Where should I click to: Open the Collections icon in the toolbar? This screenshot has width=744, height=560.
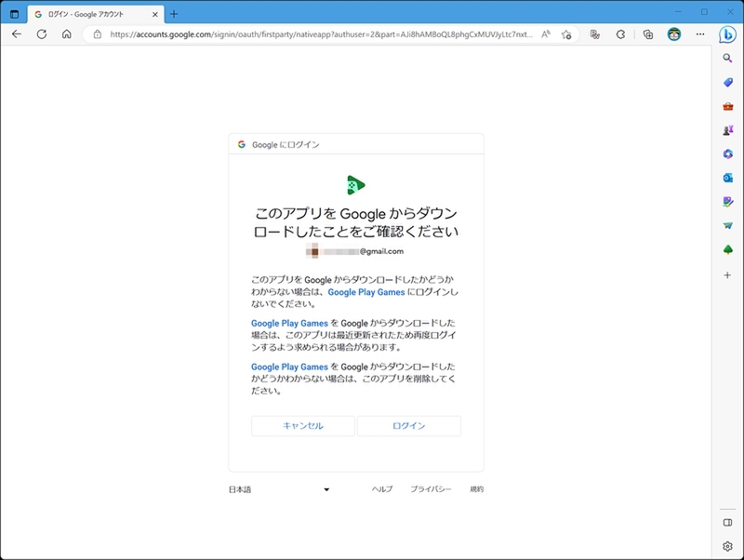648,34
